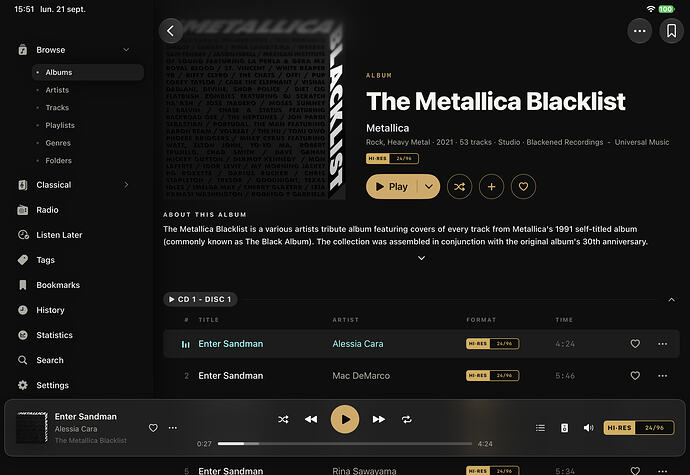Sort tracks by ARTIST column header
Viewport: 690px width, 475px height.
[x=345, y=320]
